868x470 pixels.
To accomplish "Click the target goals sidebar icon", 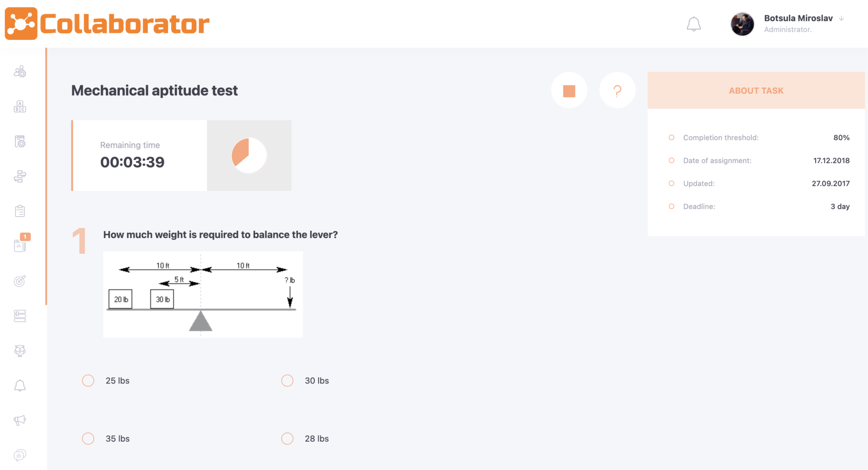I will tap(20, 281).
